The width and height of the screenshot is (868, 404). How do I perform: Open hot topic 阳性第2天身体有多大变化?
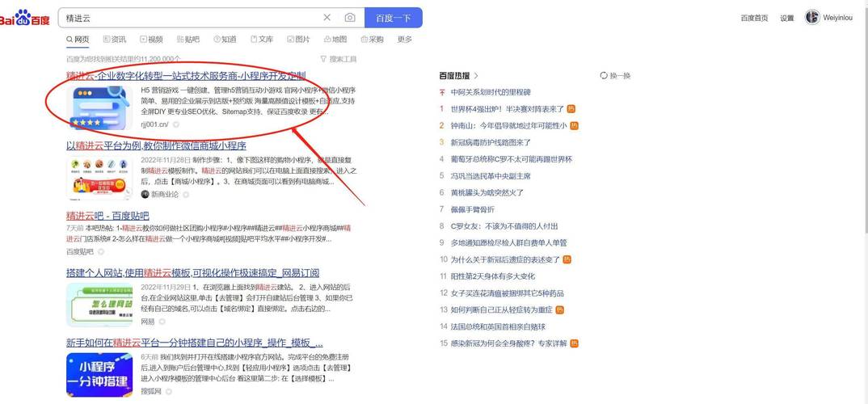click(x=493, y=276)
